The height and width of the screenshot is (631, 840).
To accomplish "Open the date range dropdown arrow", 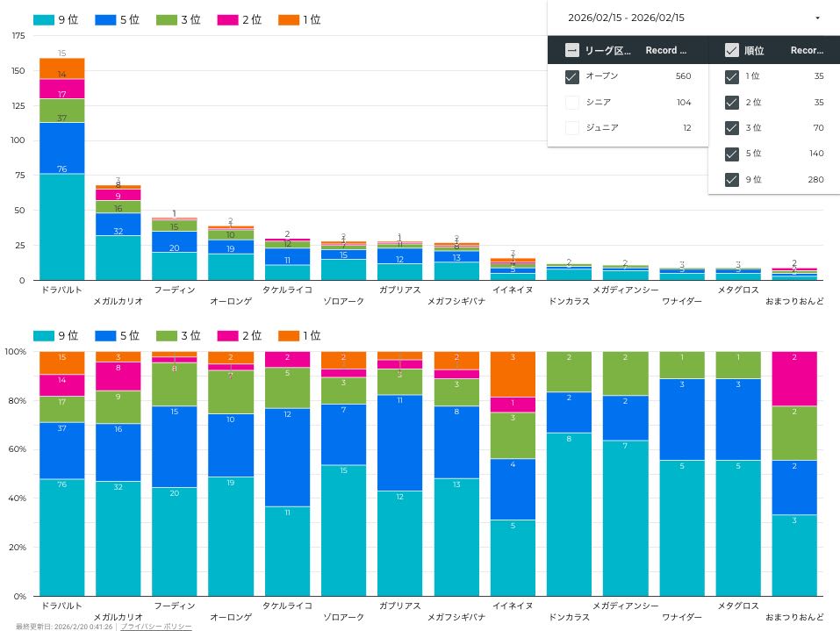I will tap(817, 18).
